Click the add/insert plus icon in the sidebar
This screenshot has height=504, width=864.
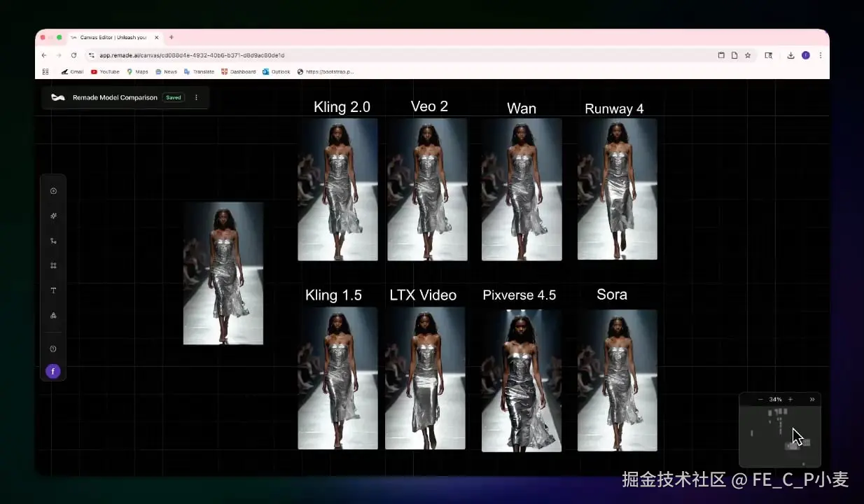[x=53, y=190]
